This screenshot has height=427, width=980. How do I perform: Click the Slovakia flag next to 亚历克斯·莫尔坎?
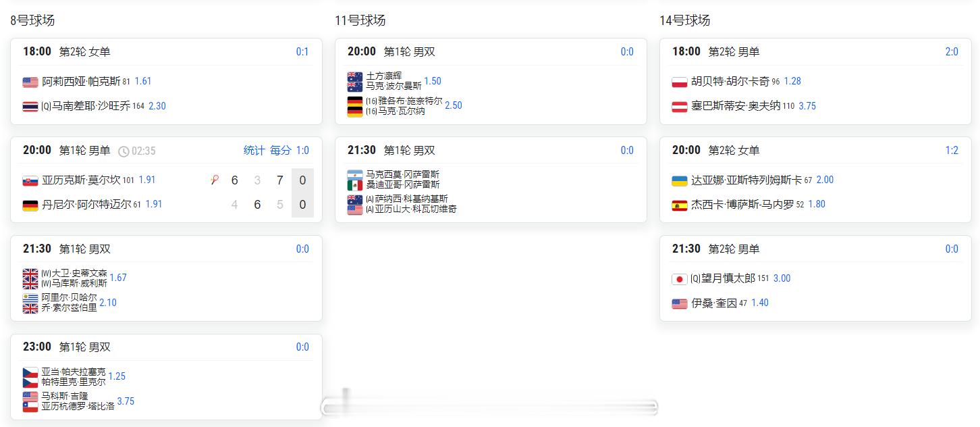point(30,180)
